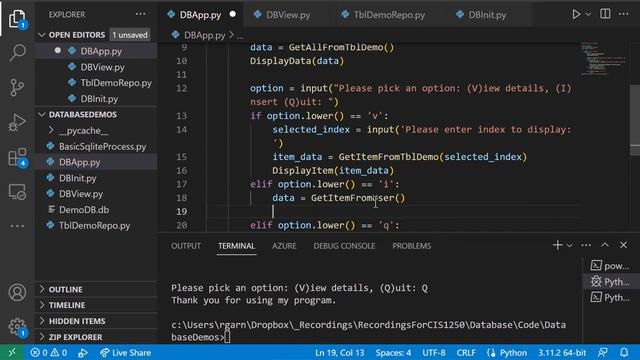The image size is (640, 360).
Task: Select the last Pyth... terminal instance
Action: click(x=610, y=298)
